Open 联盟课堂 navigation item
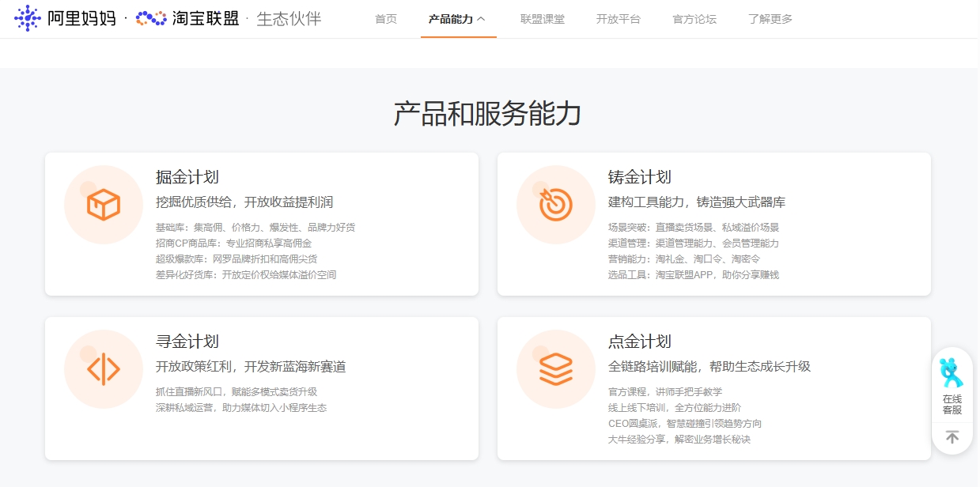The image size is (980, 487). (543, 19)
